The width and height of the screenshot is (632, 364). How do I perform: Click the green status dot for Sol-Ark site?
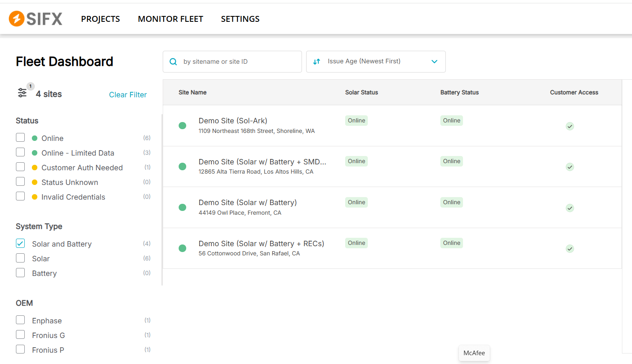pyautogui.click(x=182, y=125)
